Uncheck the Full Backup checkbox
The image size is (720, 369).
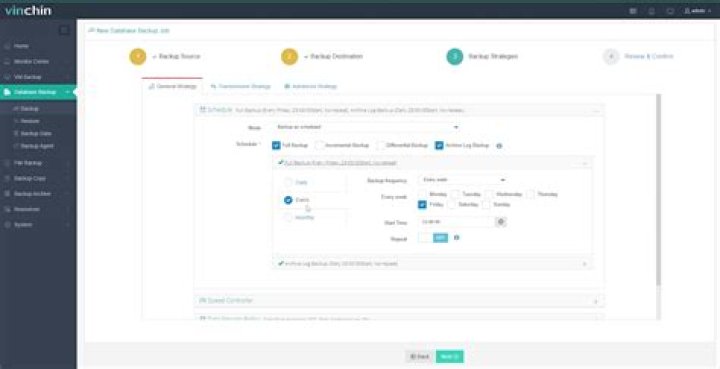pos(276,145)
